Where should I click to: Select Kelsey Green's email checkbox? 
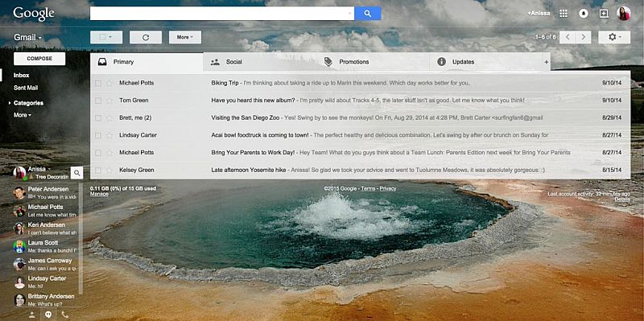click(98, 170)
